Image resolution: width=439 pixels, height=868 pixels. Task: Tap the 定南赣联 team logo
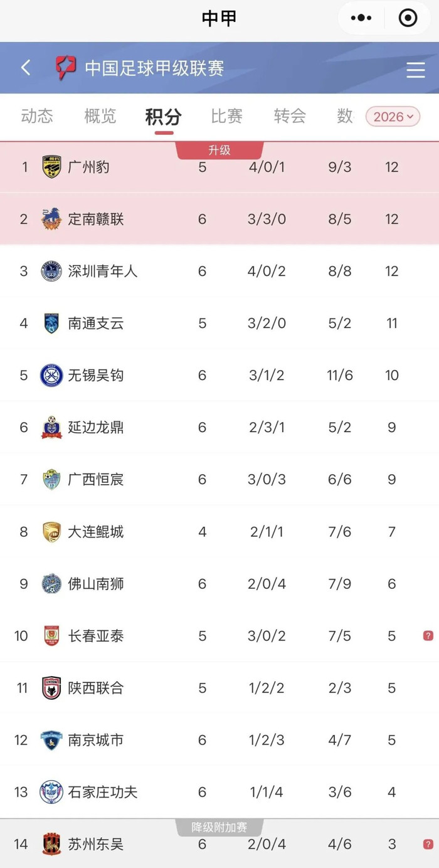(x=51, y=219)
